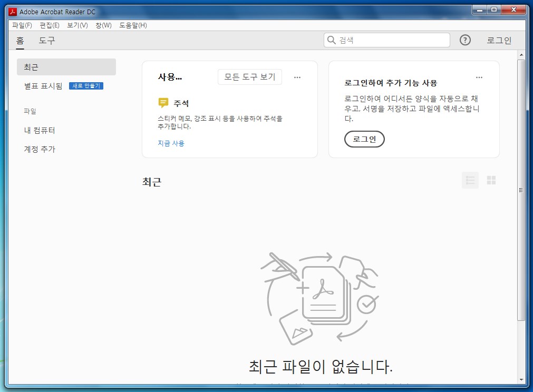
Task: Minimize the Acrobat Reader window
Action: tap(480, 10)
